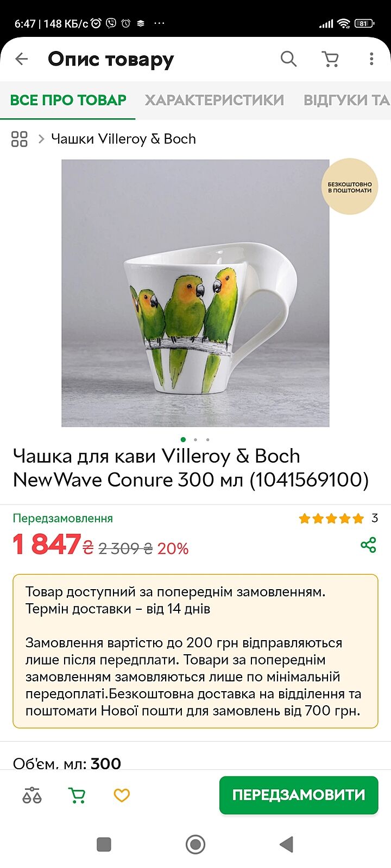Toggle favorite heart icon

[122, 795]
